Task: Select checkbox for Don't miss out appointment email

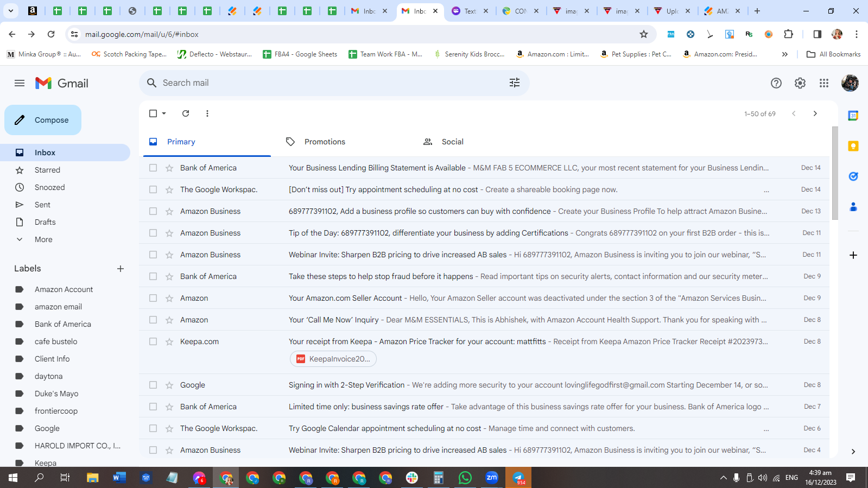Action: click(153, 189)
